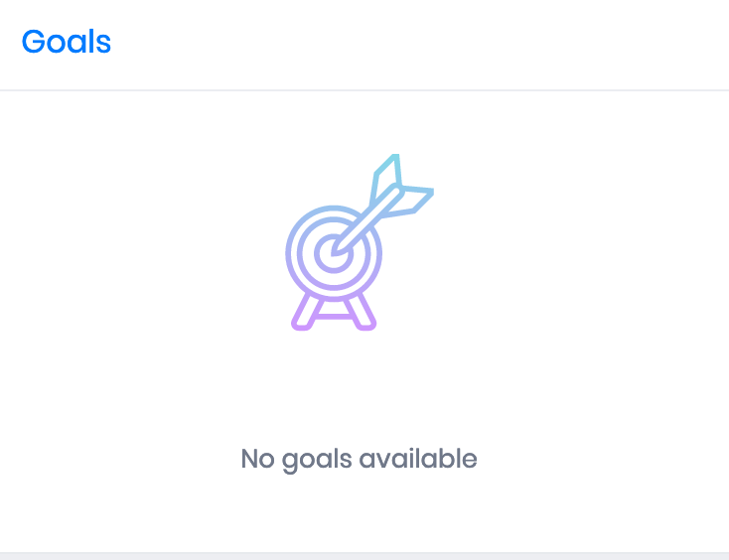Click the left leg of target stand
729x560 pixels.
coord(306,312)
